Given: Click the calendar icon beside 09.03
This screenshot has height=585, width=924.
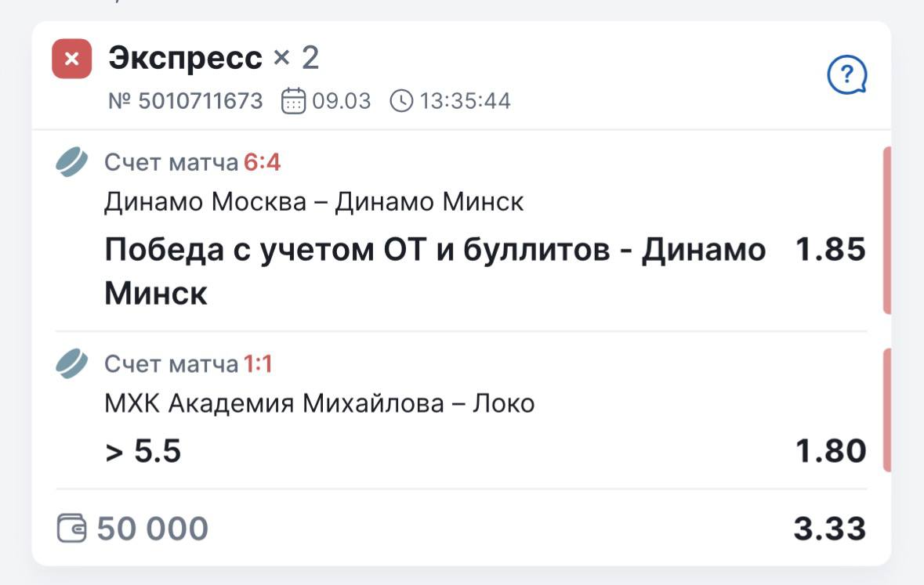Looking at the screenshot, I should pos(293,101).
